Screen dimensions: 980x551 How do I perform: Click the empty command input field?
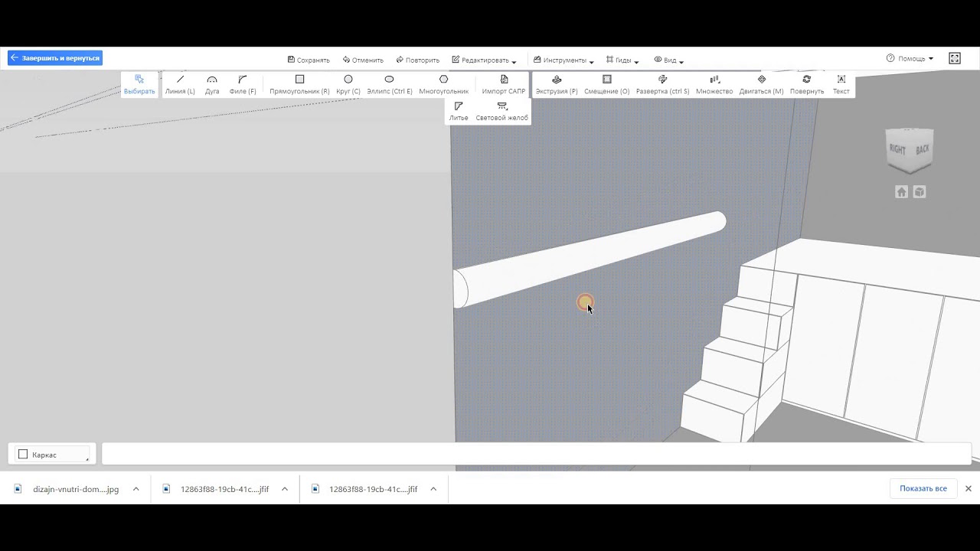537,454
